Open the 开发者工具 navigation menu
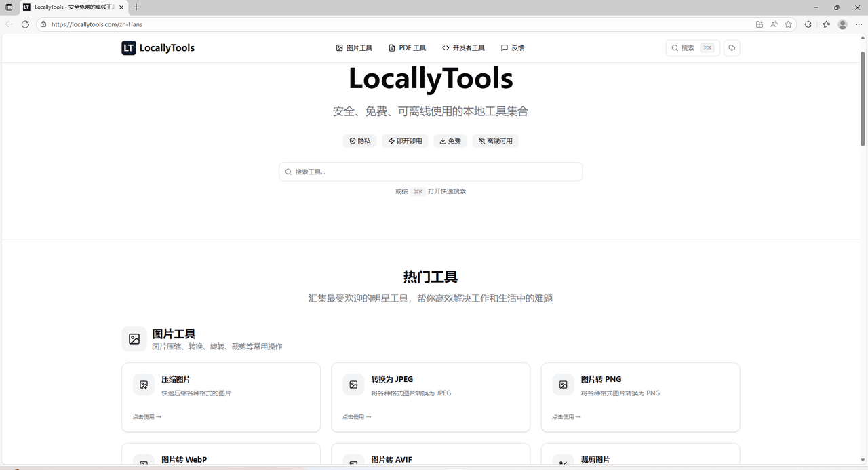 point(463,48)
